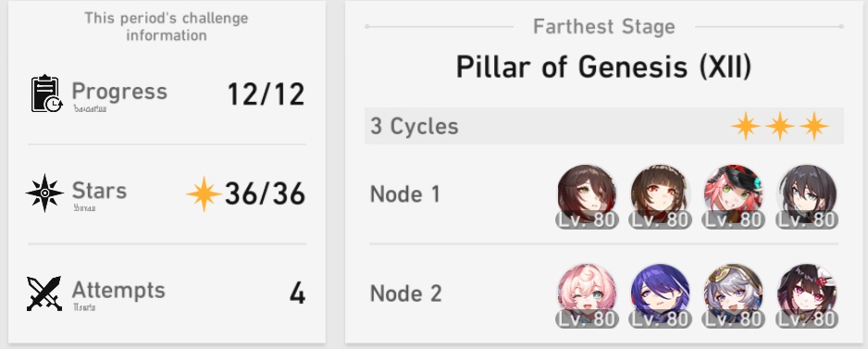Click the Pillar of Genesis (XII) title
Image resolution: width=868 pixels, height=349 pixels.
[604, 67]
